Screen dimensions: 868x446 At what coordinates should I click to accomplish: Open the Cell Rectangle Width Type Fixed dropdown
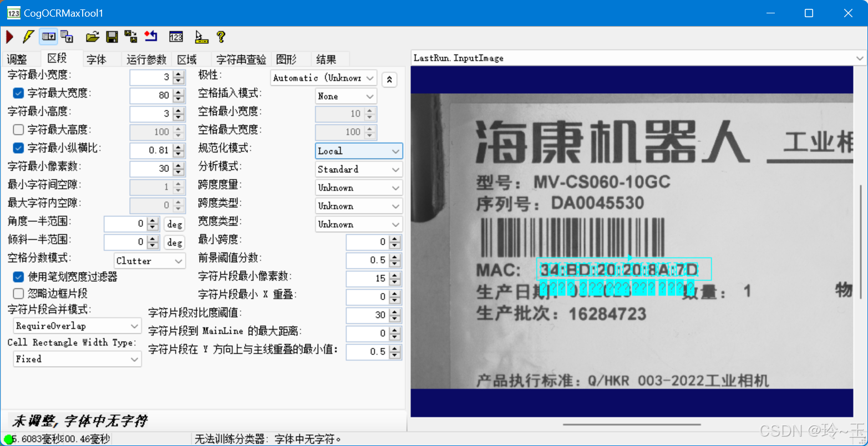pos(77,359)
